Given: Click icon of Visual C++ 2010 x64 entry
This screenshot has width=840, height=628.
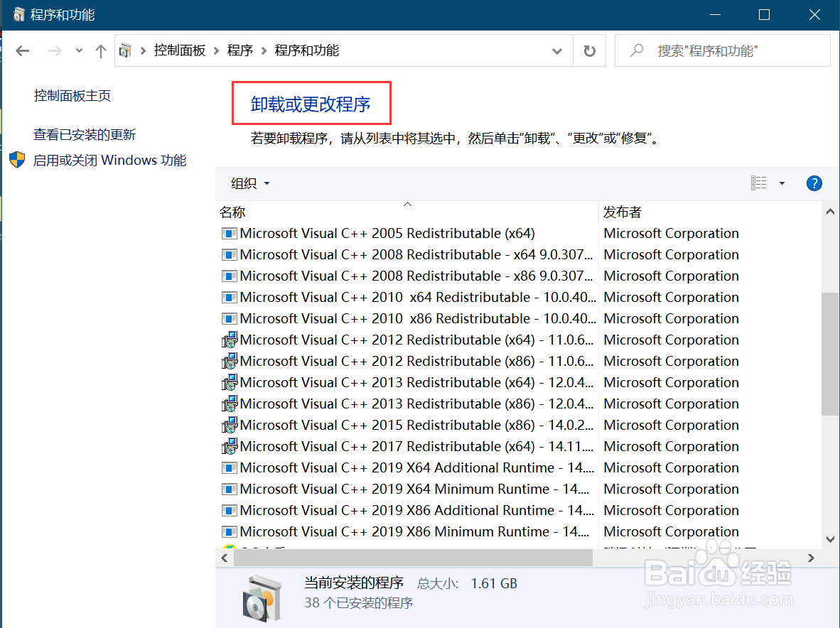Looking at the screenshot, I should click(230, 297).
